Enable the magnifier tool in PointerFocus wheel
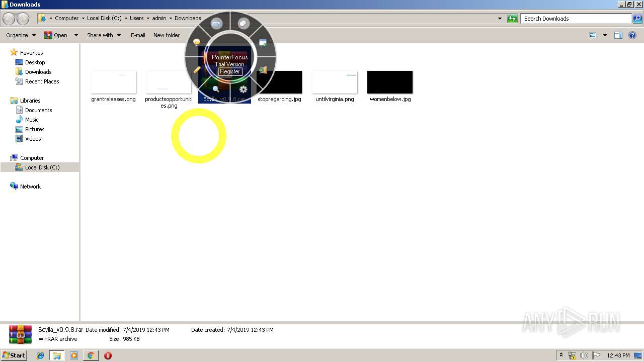 point(216,89)
